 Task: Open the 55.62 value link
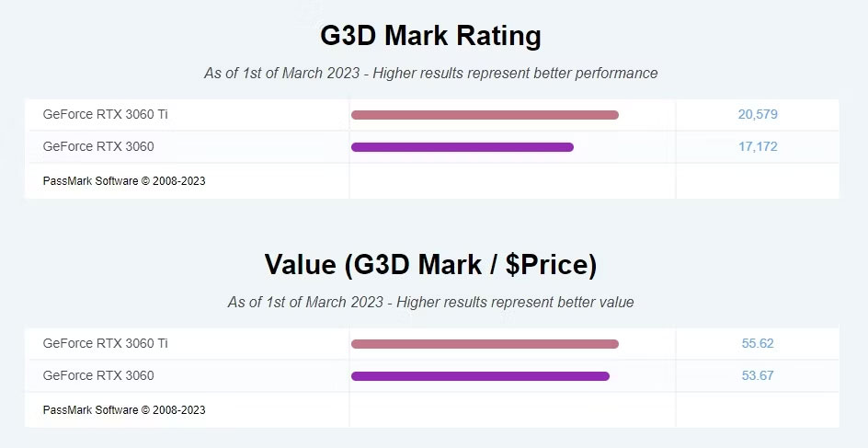click(758, 343)
